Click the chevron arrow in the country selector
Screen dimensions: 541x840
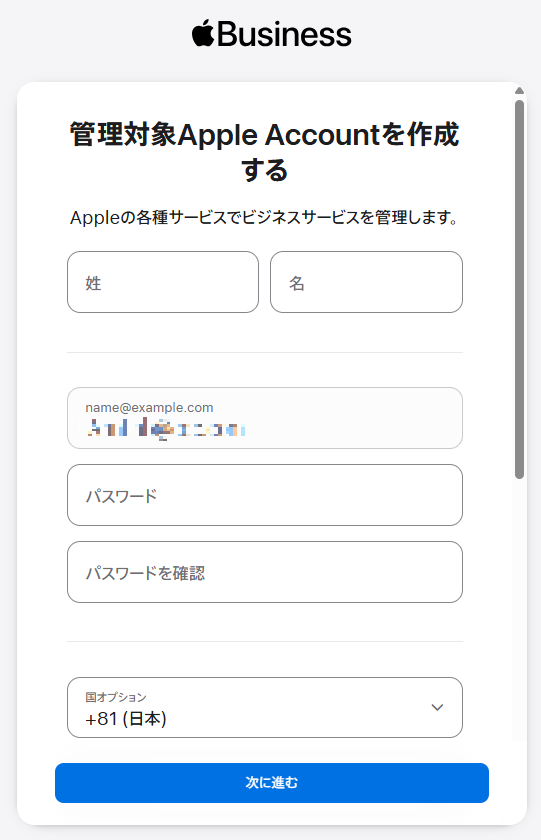click(x=437, y=707)
